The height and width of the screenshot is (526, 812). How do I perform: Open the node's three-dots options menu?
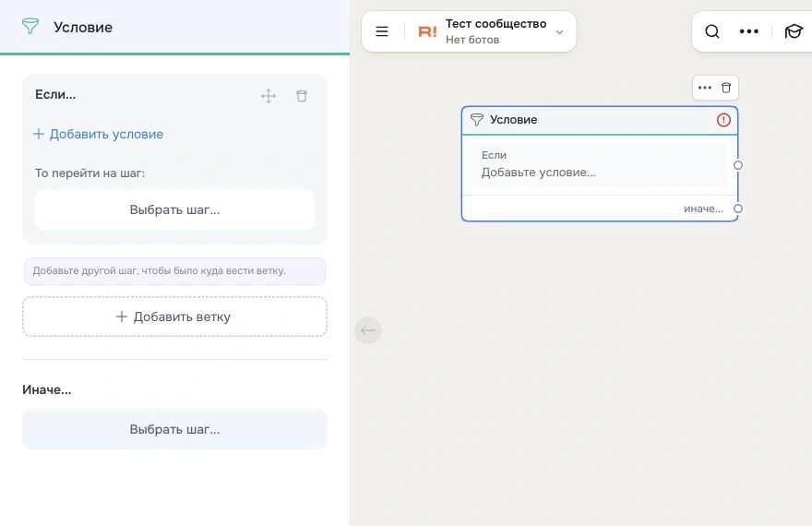coord(705,88)
